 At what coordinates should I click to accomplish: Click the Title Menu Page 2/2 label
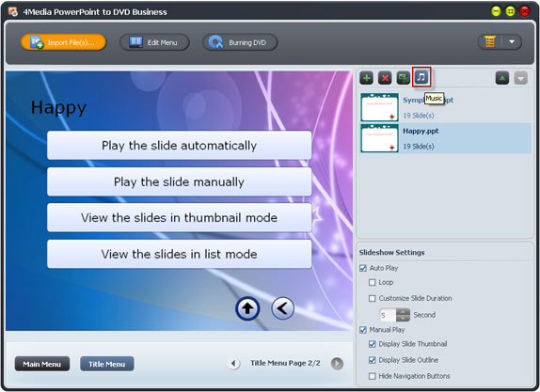(x=285, y=363)
